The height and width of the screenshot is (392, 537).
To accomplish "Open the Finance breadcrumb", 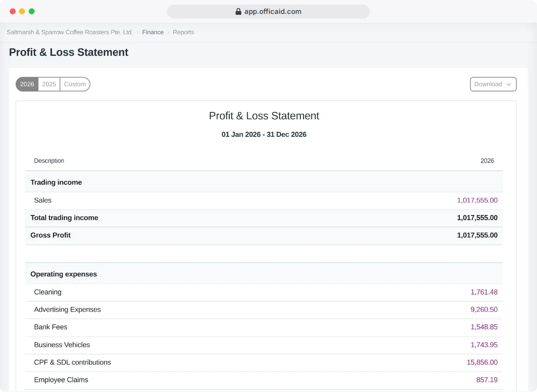I will click(153, 32).
